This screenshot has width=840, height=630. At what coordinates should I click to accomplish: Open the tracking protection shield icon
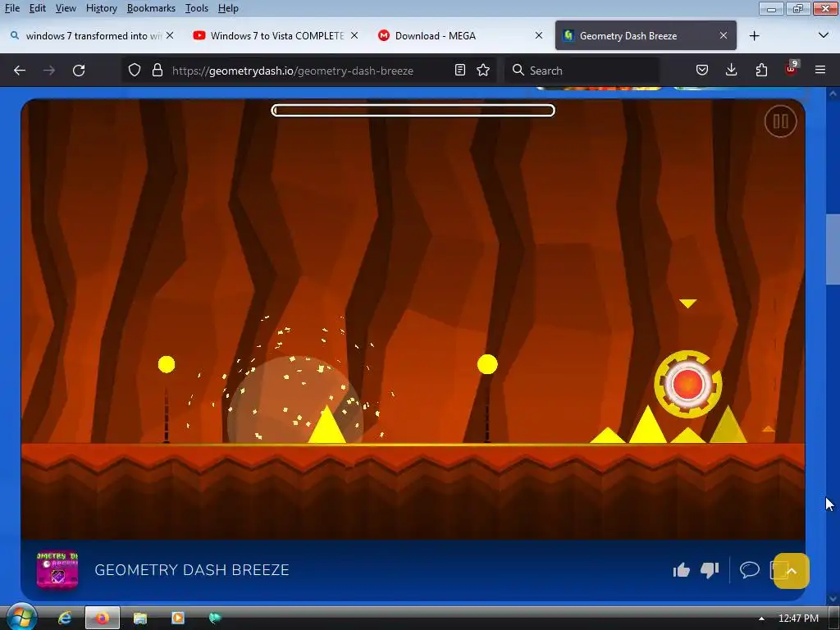[135, 71]
